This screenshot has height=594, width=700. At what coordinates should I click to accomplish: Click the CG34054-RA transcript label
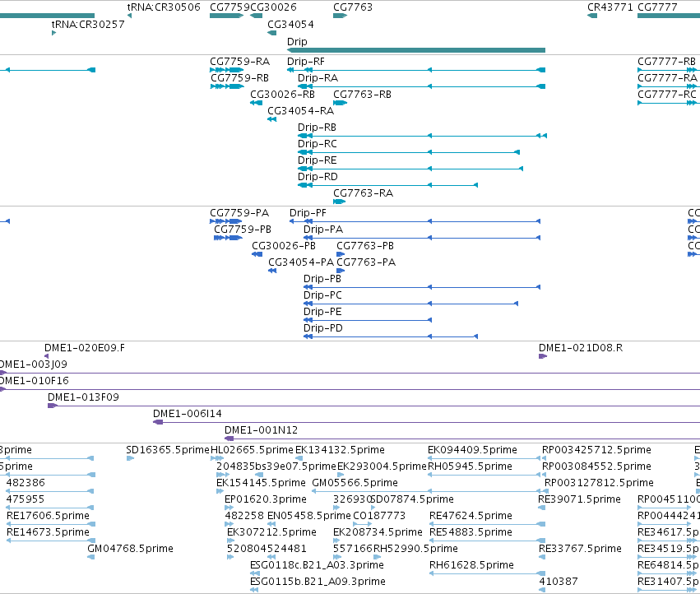coord(301,111)
